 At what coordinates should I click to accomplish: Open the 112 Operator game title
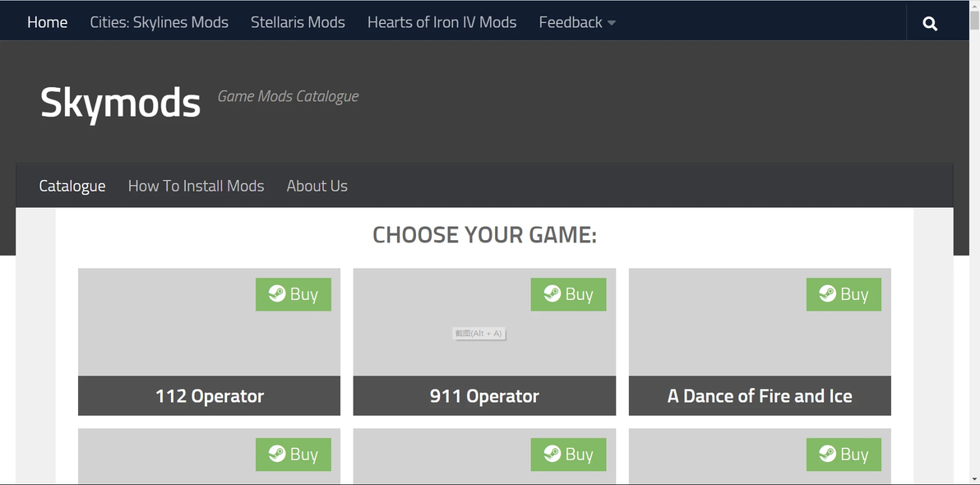click(210, 395)
